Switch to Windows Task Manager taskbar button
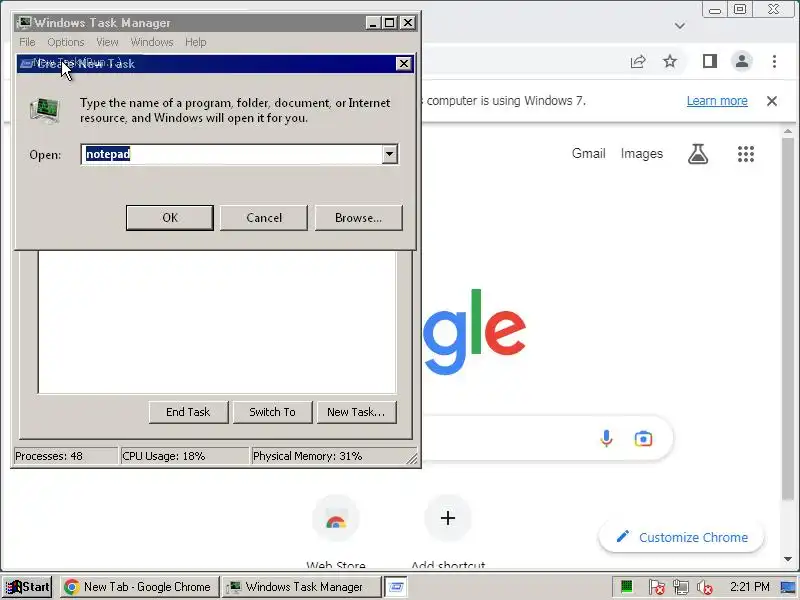 (x=302, y=587)
